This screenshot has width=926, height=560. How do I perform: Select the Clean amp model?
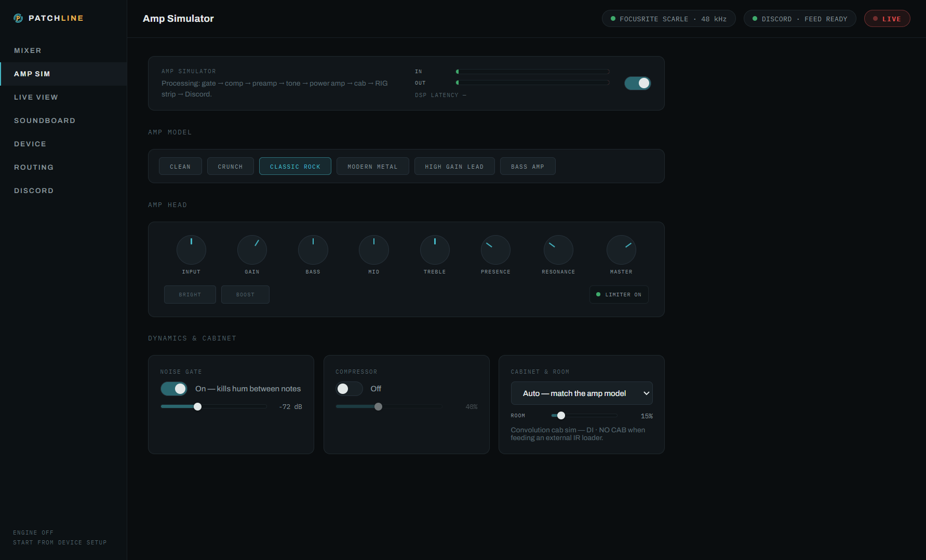pos(180,167)
